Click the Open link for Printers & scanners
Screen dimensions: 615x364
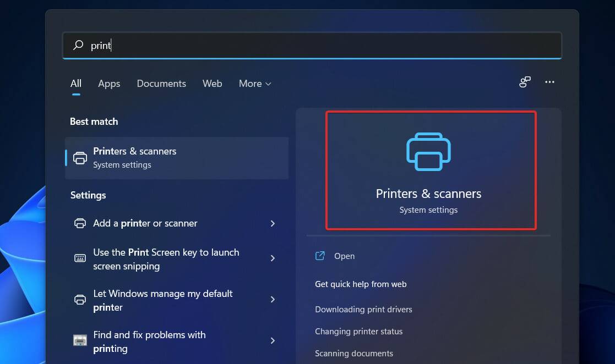[x=345, y=256]
